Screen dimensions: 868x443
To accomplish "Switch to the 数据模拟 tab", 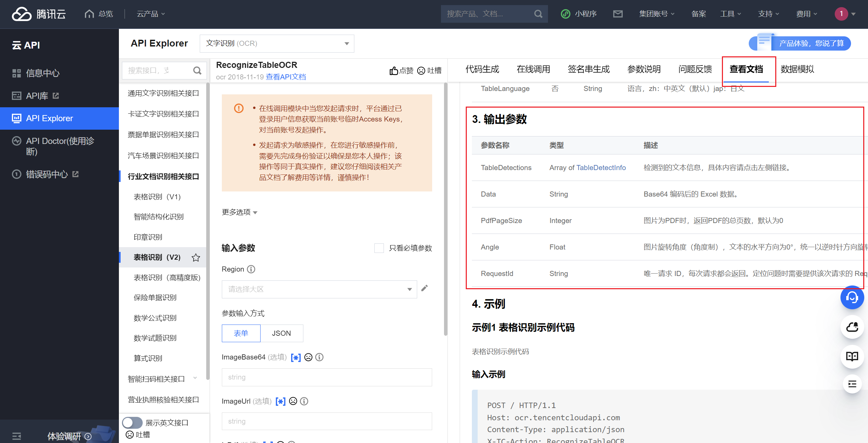I will tap(797, 70).
